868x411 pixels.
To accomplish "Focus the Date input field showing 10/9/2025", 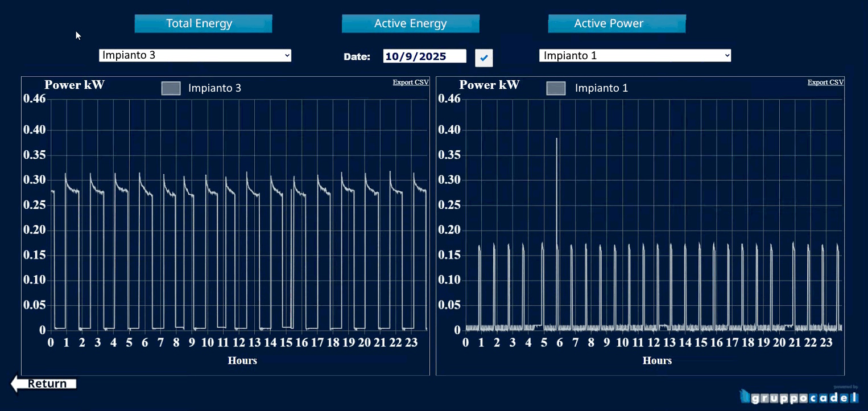I will pyautogui.click(x=424, y=56).
